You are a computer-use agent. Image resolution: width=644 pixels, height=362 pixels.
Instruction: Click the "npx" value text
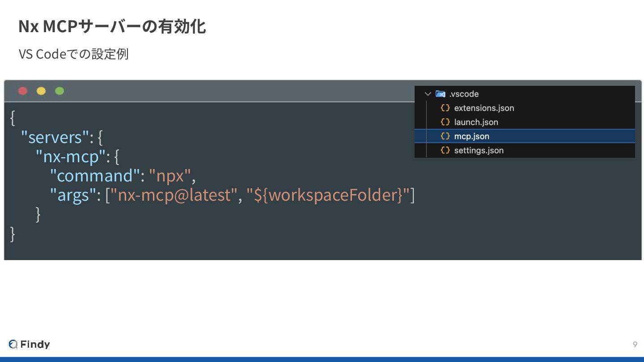(x=170, y=176)
